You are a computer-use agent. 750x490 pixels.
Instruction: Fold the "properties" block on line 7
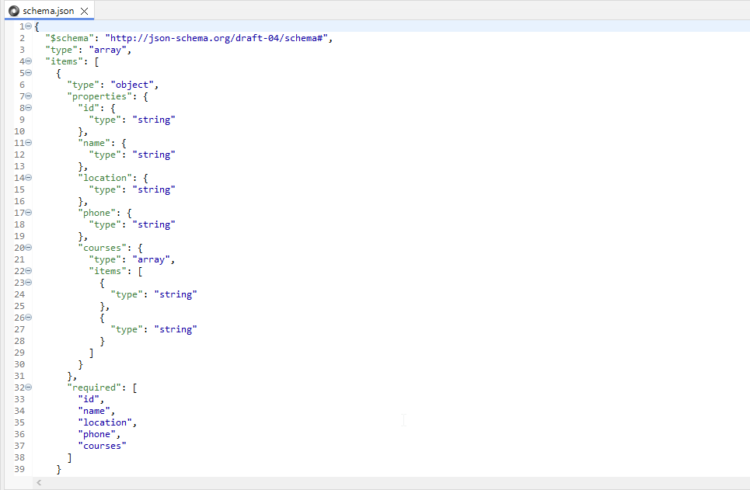click(x=28, y=96)
